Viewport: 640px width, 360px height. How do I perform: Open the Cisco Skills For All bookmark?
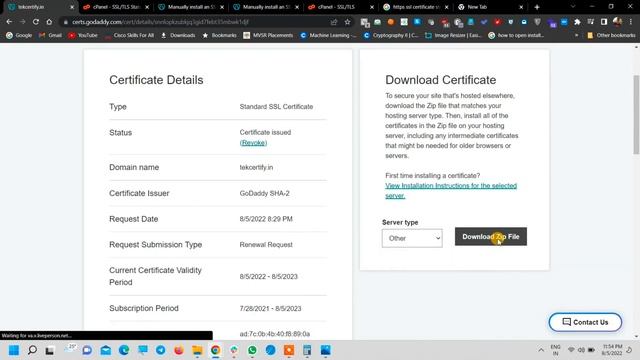pos(129,36)
